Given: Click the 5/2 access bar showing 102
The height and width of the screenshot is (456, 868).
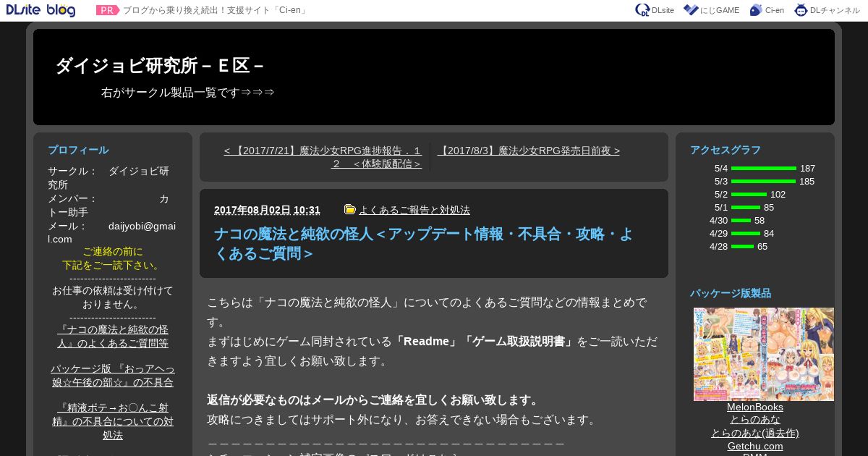Looking at the screenshot, I should (749, 195).
